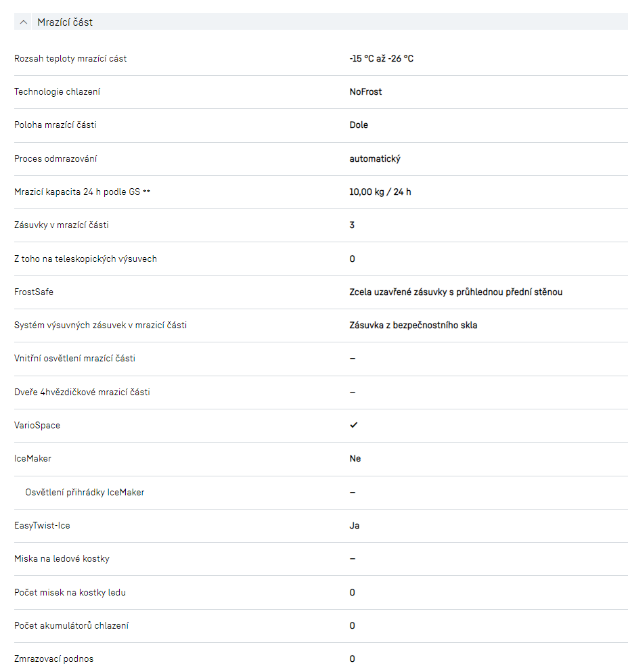This screenshot has height=672, width=628.
Task: Click Mrazicí kapacita 24 h podle GS label
Action: pyautogui.click(x=82, y=192)
